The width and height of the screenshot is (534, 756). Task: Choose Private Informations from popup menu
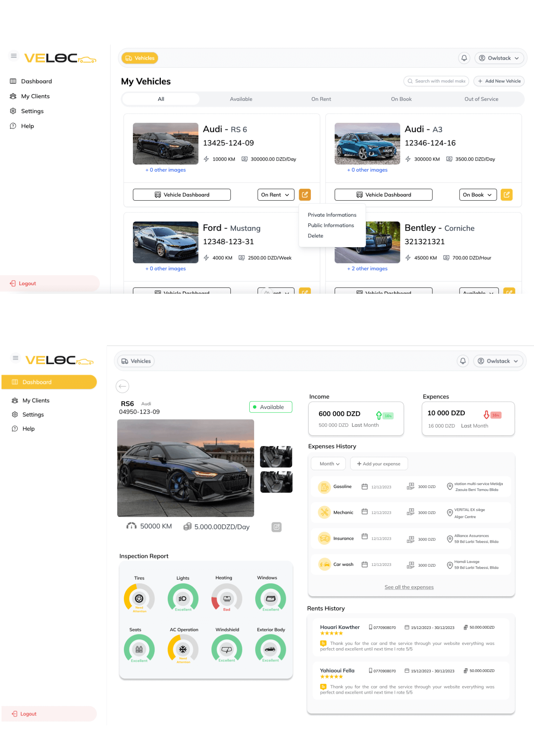click(332, 215)
